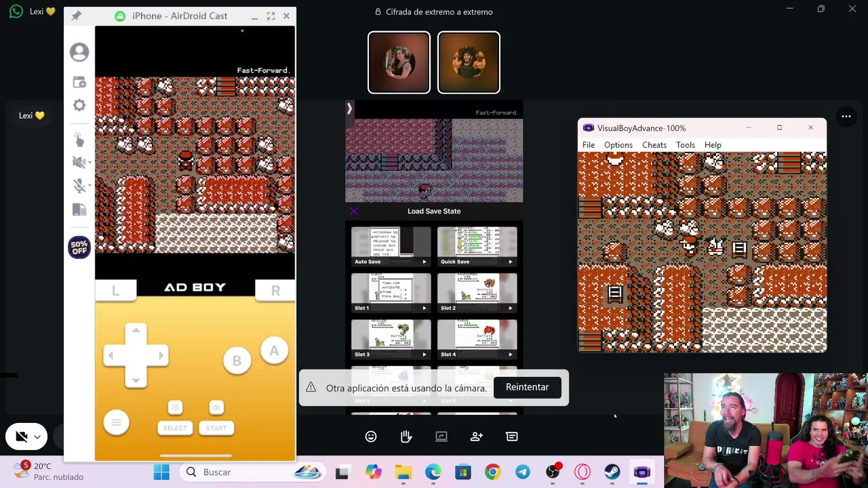868x488 pixels.
Task: Open Options menu in VisualBoyAdvance
Action: tap(618, 145)
